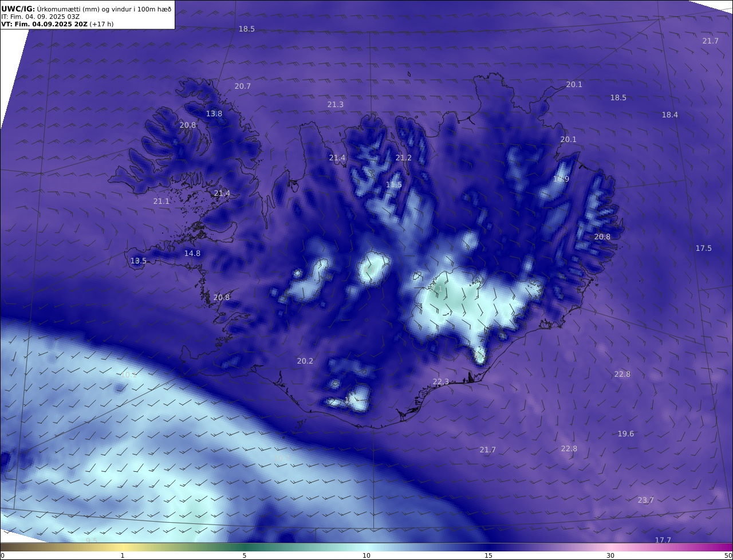Viewport: 733px width, 560px height.
Task: Click the valid time line 'VT: Fim. 04.09.2025 20Z'
Action: (x=44, y=24)
